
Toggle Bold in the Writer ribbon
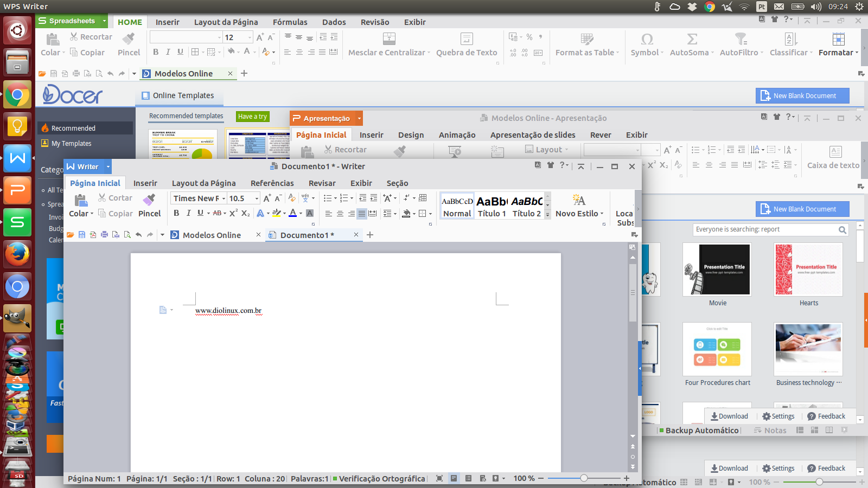(x=176, y=213)
